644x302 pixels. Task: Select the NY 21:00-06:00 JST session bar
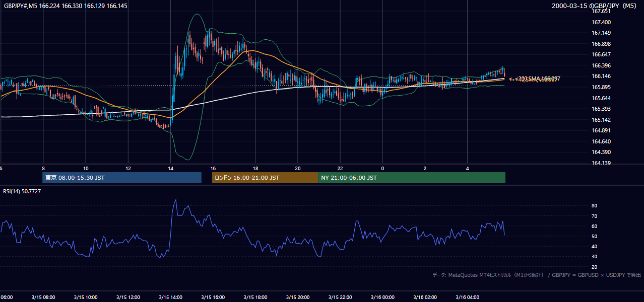coord(412,178)
